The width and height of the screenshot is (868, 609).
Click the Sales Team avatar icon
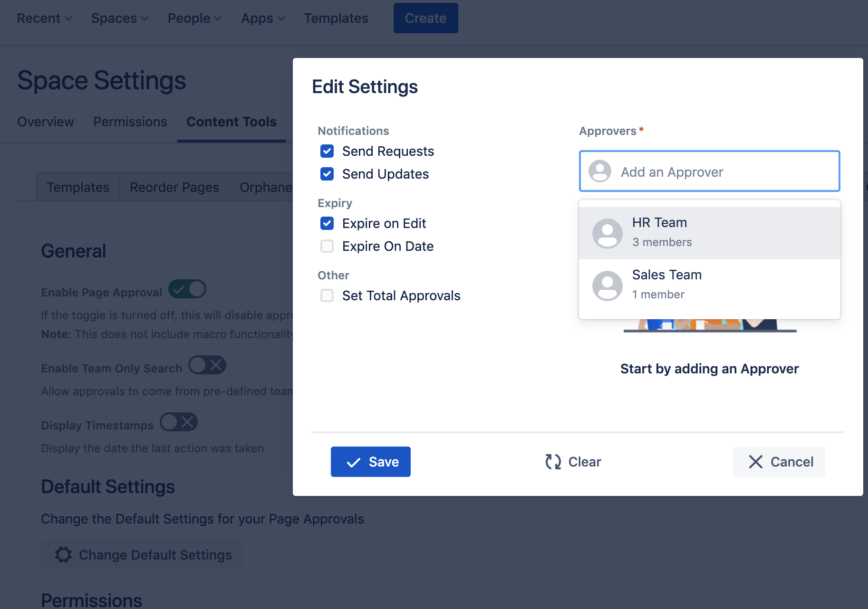607,285
